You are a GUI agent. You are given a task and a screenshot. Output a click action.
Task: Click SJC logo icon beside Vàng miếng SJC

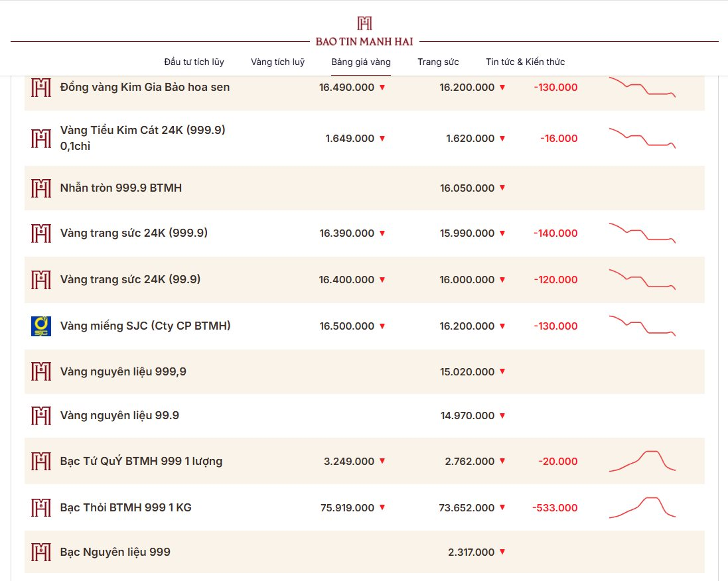[x=41, y=326]
